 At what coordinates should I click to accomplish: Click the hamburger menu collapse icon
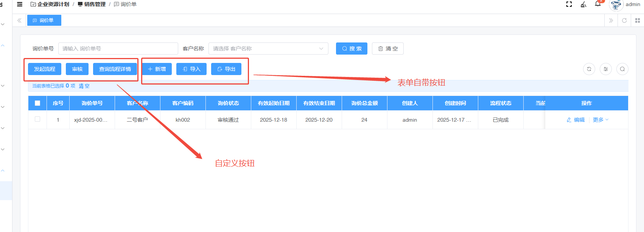coord(20,4)
